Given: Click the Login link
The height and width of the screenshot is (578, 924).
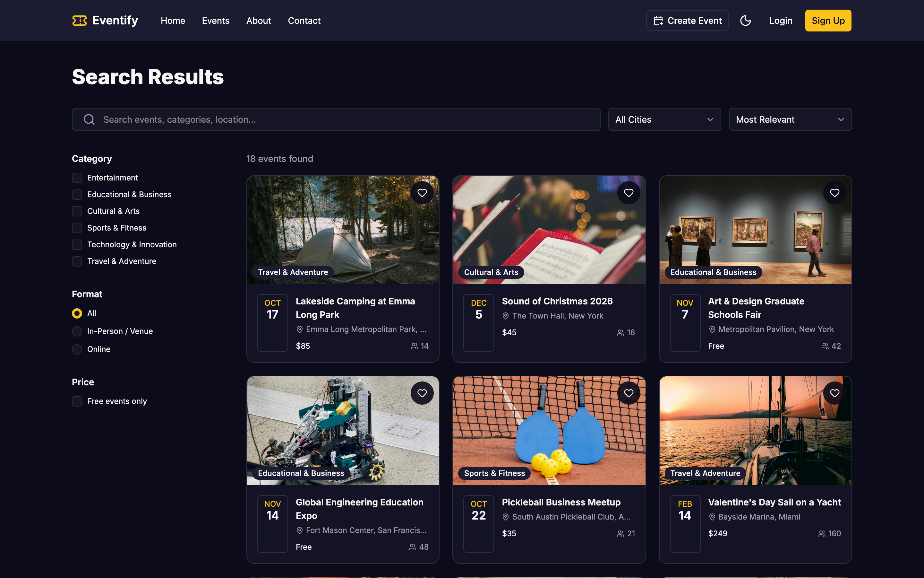Looking at the screenshot, I should coord(781,21).
